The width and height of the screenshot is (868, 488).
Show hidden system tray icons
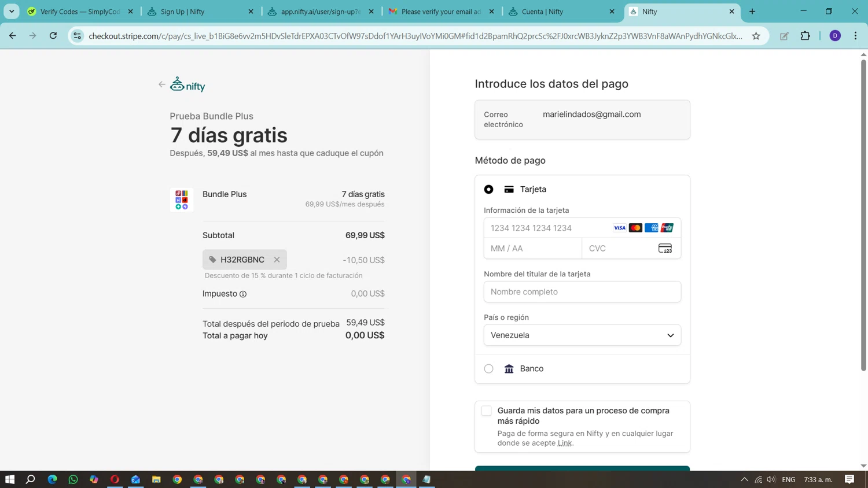[x=745, y=479]
